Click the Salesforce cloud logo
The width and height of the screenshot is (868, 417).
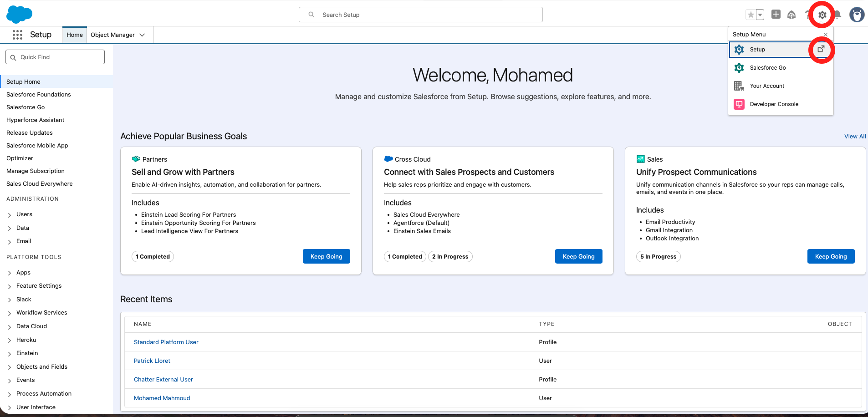pos(19,14)
